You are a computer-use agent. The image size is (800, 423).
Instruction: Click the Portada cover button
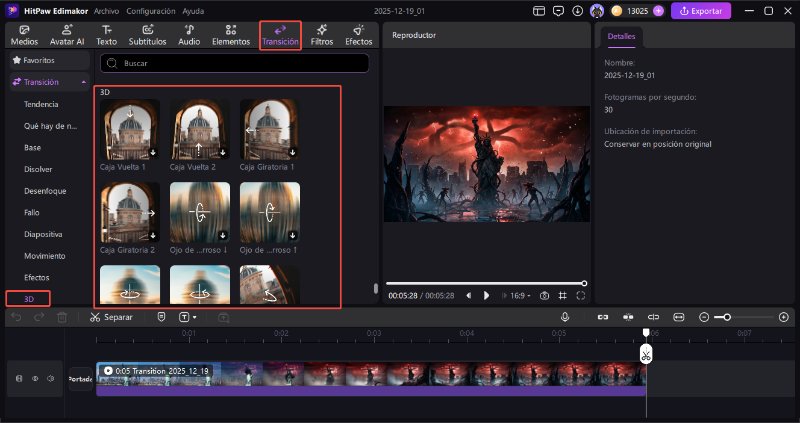[81, 379]
